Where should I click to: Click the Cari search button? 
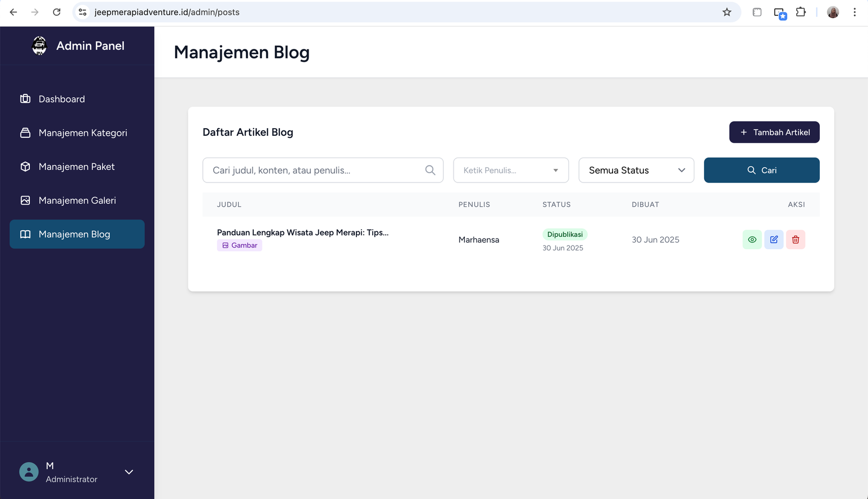[x=761, y=170]
